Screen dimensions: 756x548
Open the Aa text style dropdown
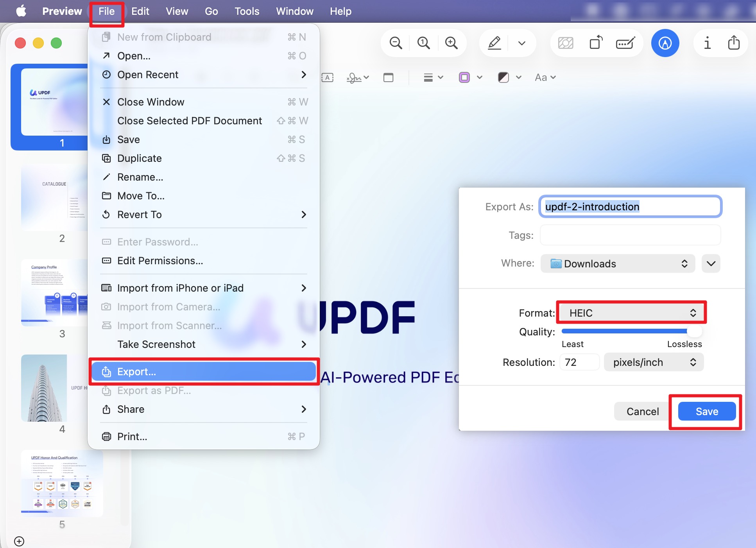(x=545, y=77)
